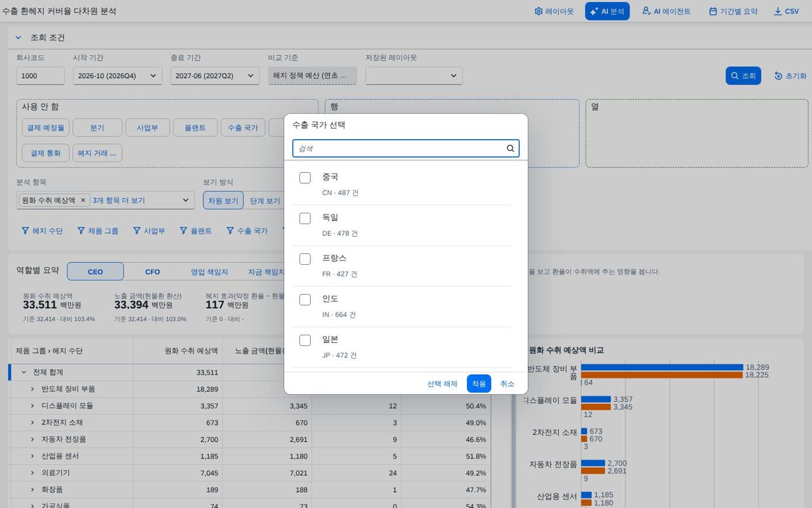Expand the 의료기기 row
Viewport: 812px width, 508px height.
click(32, 473)
